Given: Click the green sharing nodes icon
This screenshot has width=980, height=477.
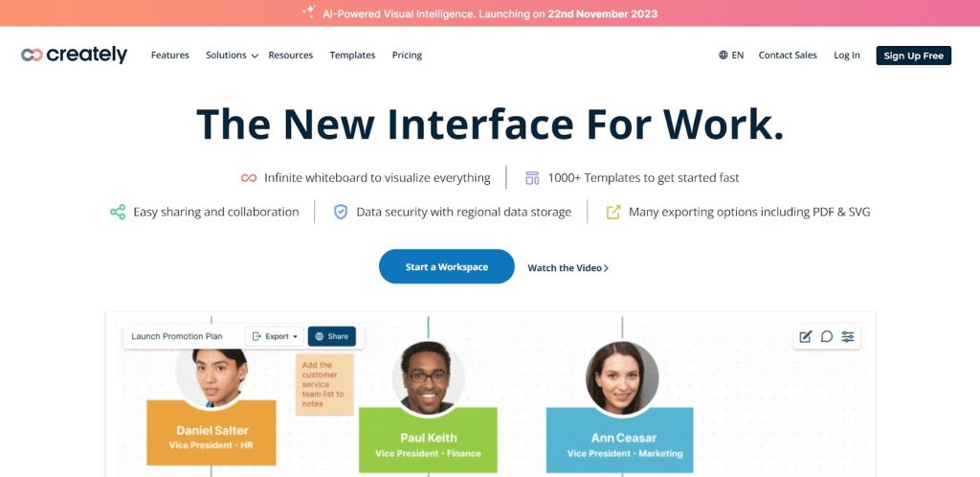Looking at the screenshot, I should coord(118,212).
